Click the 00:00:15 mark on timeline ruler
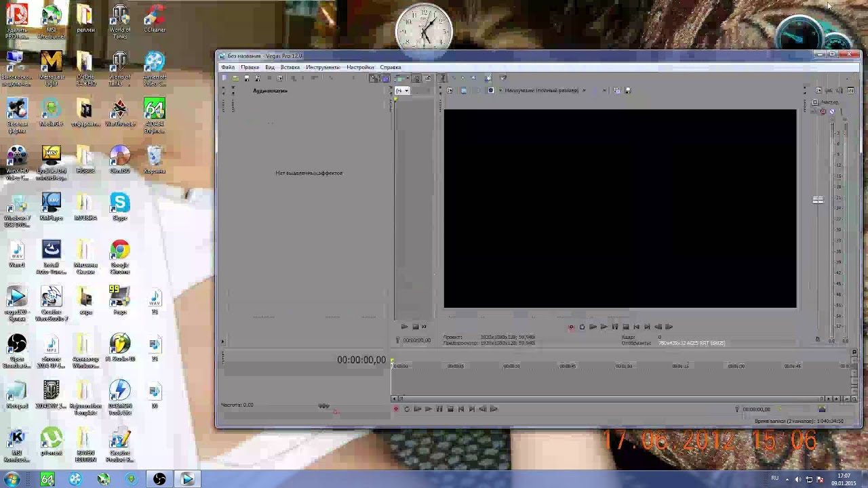 click(x=456, y=366)
